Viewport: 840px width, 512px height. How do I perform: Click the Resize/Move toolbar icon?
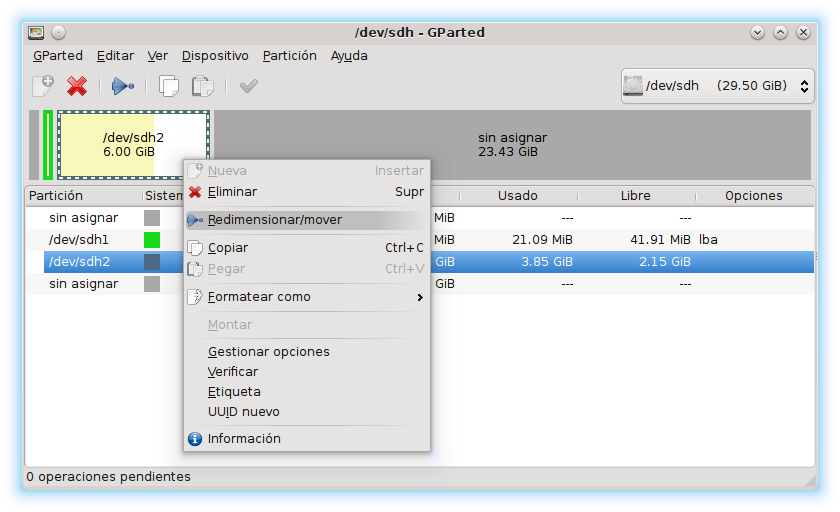123,86
